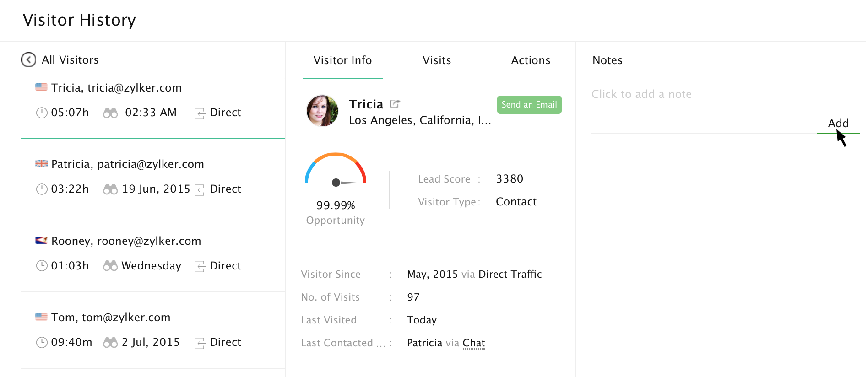Screen dimensions: 868x377
Task: Switch to the Visits tab
Action: 437,60
